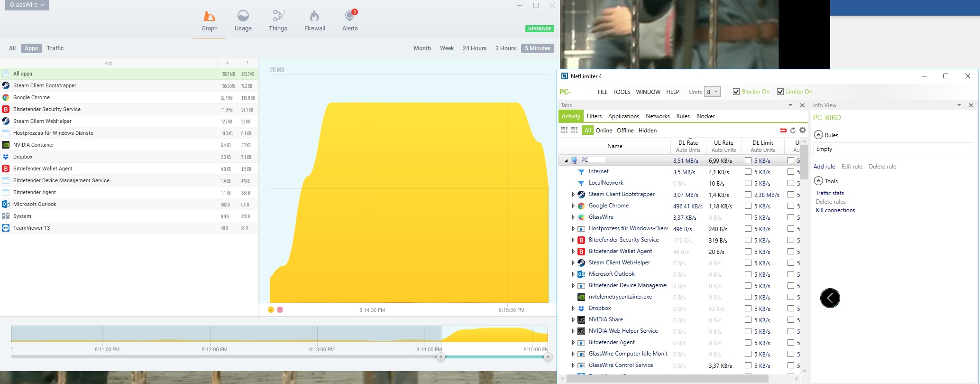Image resolution: width=980 pixels, height=384 pixels.
Task: Click the Kill connections link
Action: [x=835, y=210]
